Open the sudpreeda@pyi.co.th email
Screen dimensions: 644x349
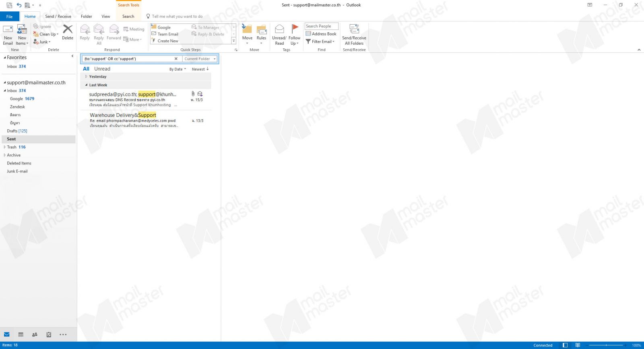point(146,99)
